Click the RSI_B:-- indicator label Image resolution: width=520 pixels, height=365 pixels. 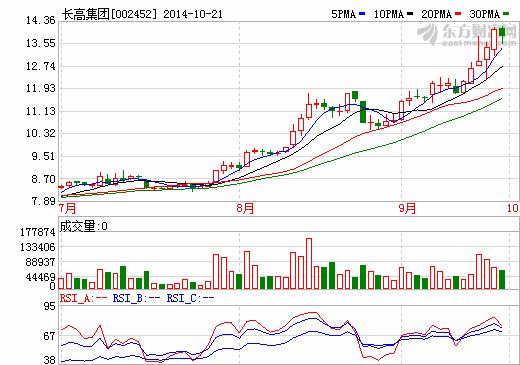[136, 298]
